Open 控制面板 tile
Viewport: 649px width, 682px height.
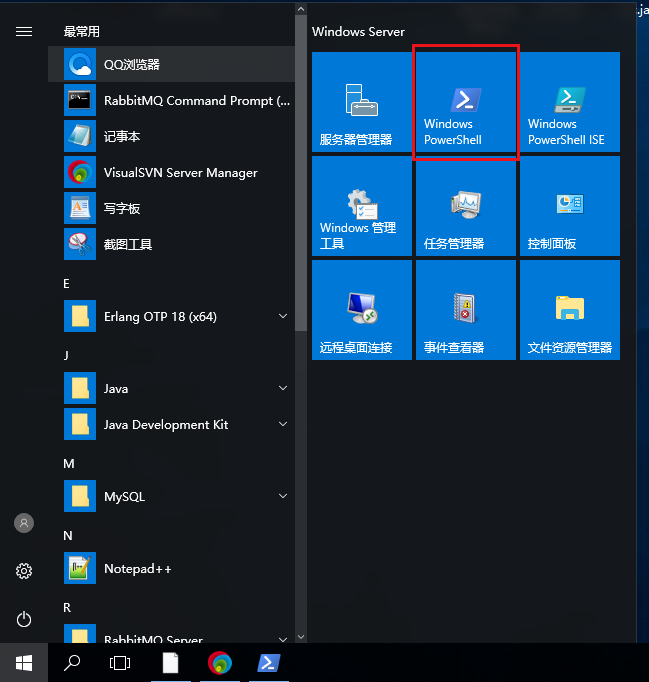point(570,206)
